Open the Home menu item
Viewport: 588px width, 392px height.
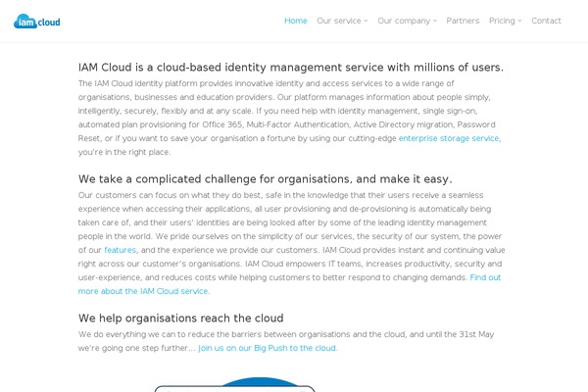pos(296,21)
